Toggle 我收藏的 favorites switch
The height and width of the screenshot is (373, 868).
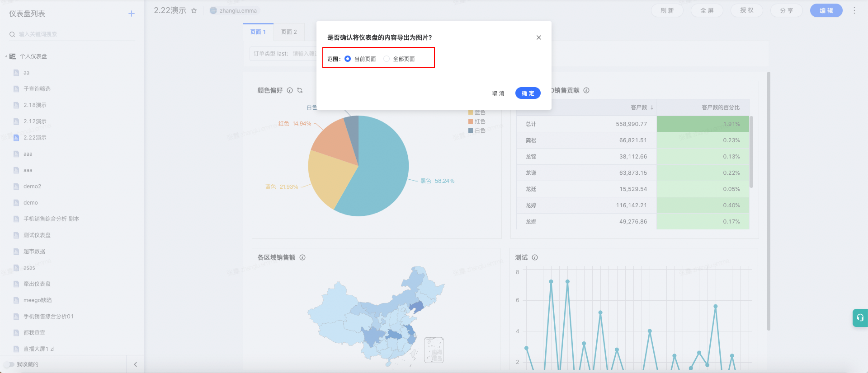9,364
